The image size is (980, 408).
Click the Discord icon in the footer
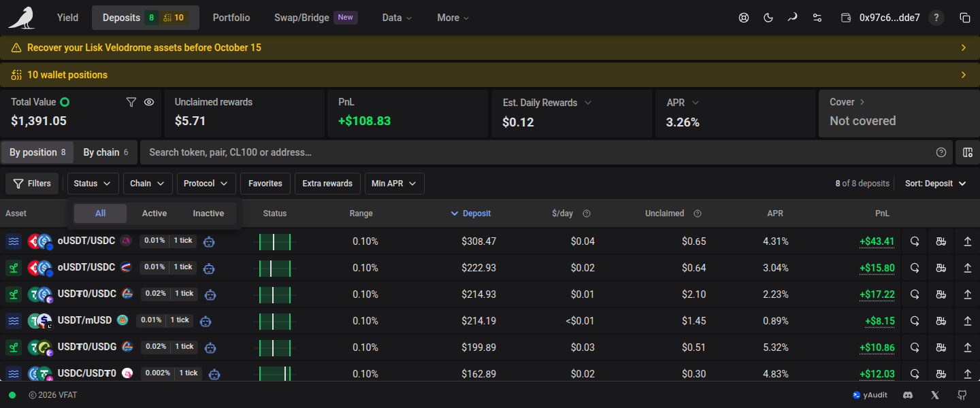(907, 395)
